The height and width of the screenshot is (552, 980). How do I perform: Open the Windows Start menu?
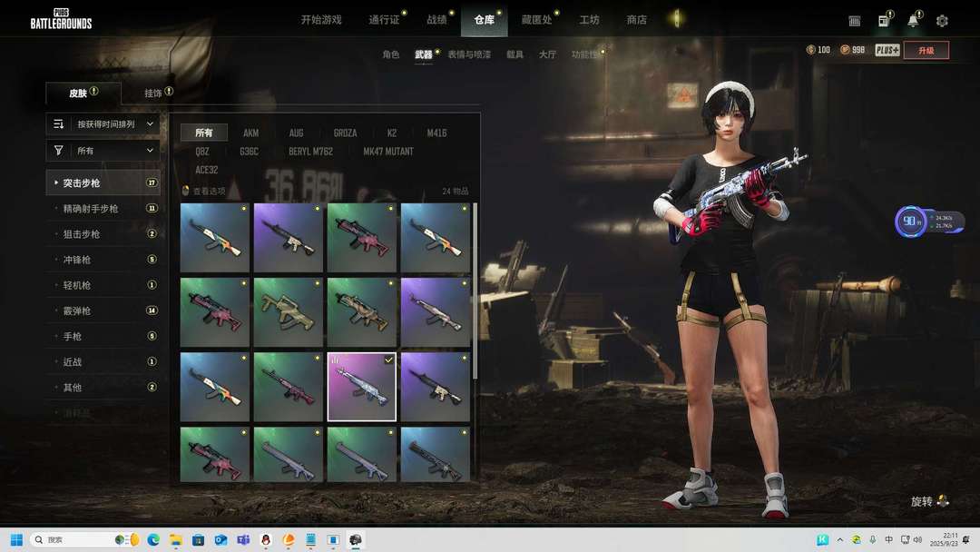click(17, 539)
